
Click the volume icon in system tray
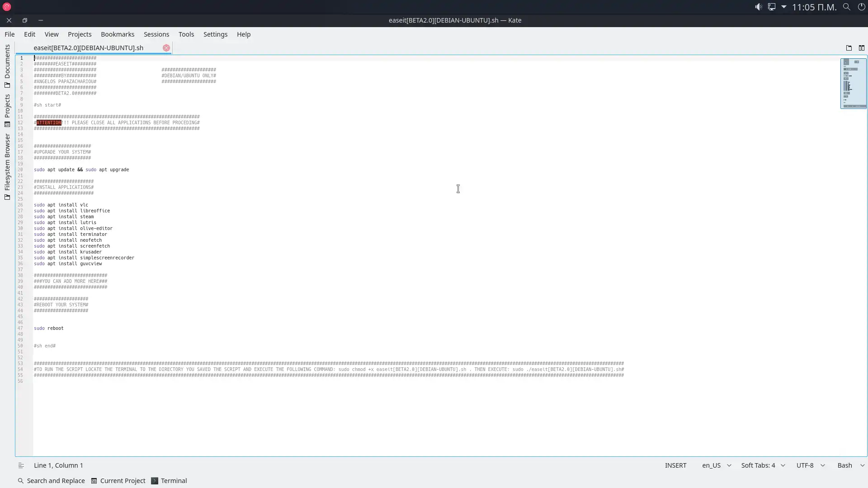pos(758,7)
